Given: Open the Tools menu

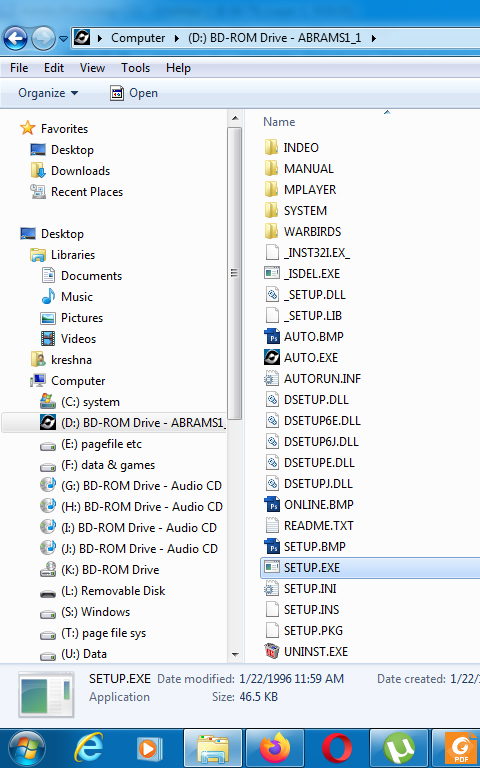Looking at the screenshot, I should [136, 68].
